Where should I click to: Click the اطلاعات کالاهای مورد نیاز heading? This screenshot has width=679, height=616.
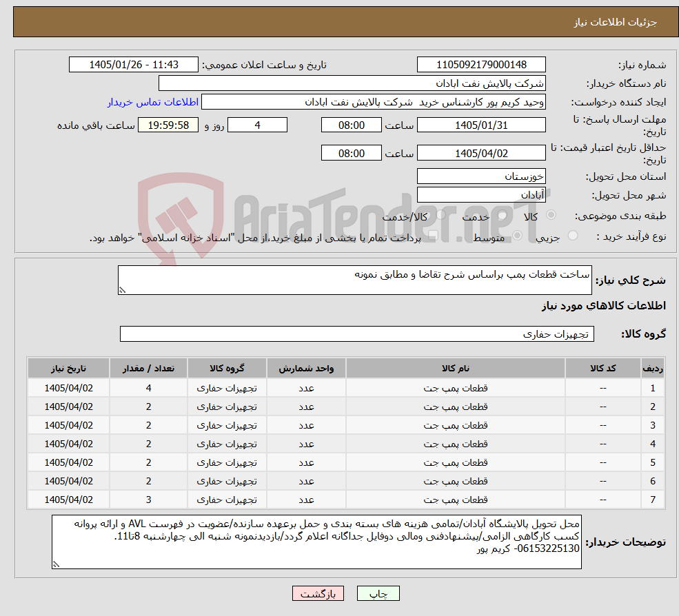pos(604,306)
